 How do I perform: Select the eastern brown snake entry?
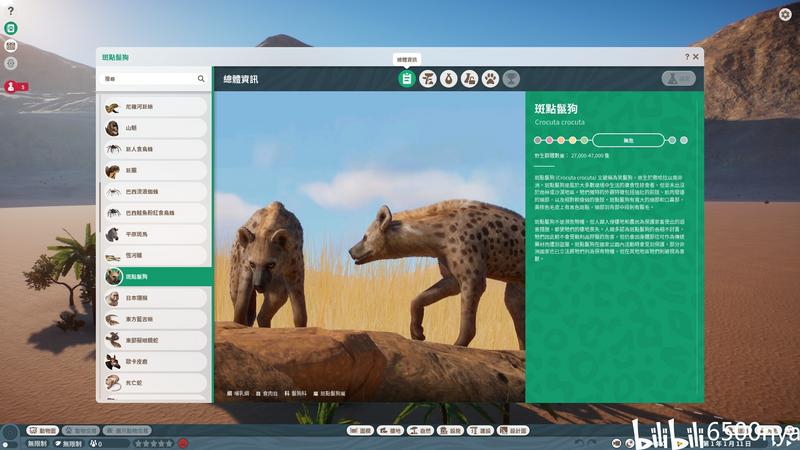coord(155,340)
